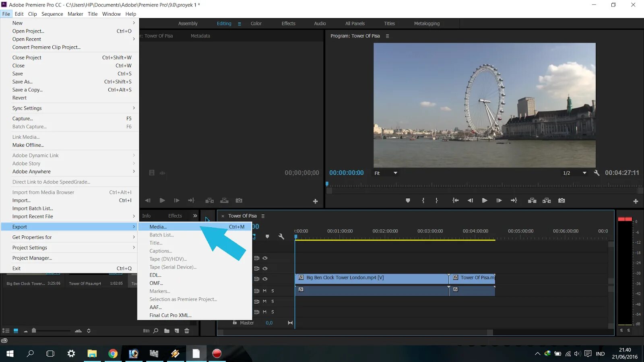
Task: Choose Media... from the Export submenu
Action: click(x=158, y=227)
